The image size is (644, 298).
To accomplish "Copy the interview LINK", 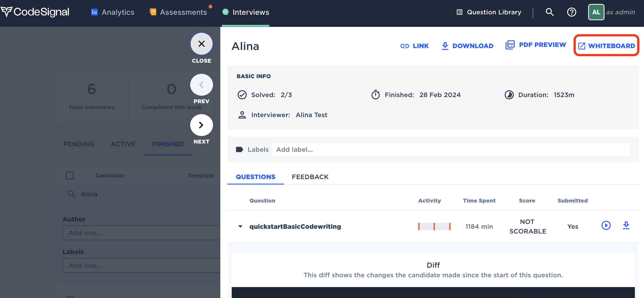I will tap(414, 46).
